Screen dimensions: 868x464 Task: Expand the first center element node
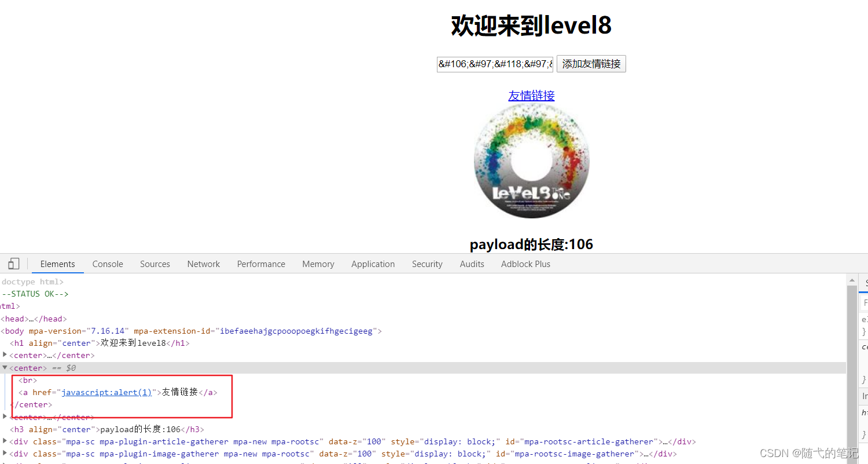[5, 355]
